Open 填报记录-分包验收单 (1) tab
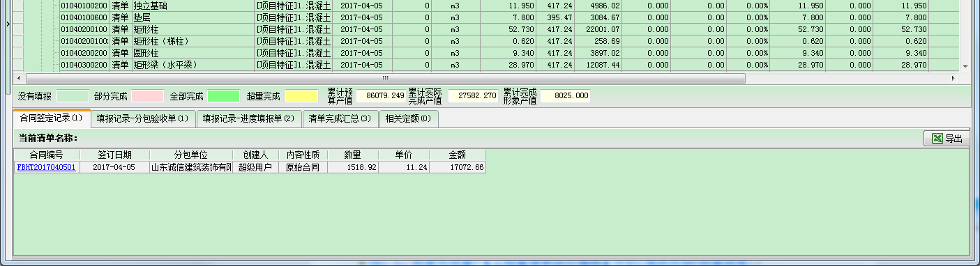The image size is (980, 266). tap(143, 118)
